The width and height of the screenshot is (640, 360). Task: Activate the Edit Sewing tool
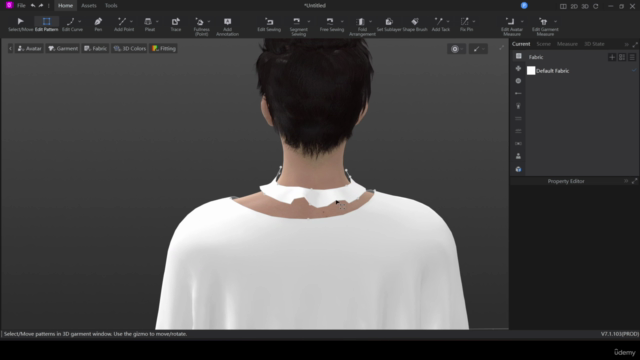pyautogui.click(x=269, y=24)
